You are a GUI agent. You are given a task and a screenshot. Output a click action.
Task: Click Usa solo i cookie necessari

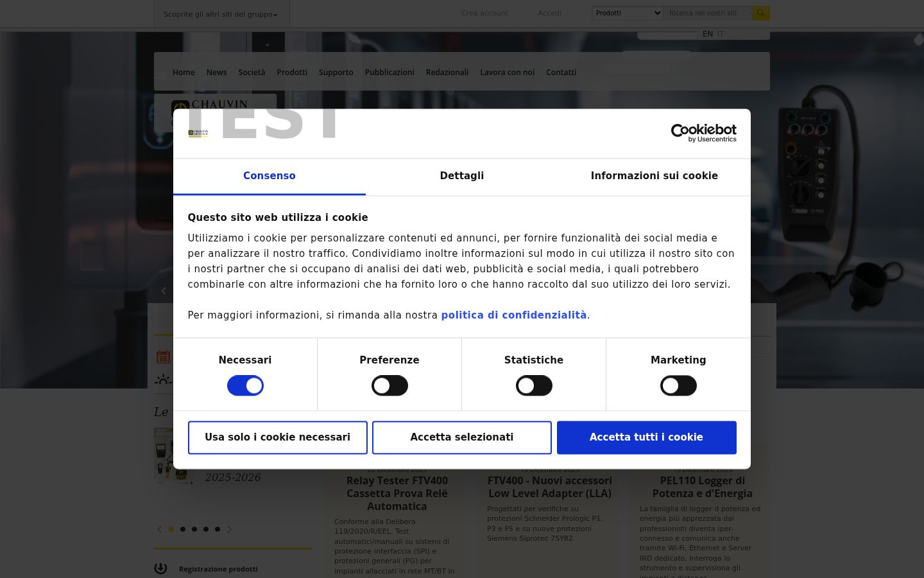[277, 437]
